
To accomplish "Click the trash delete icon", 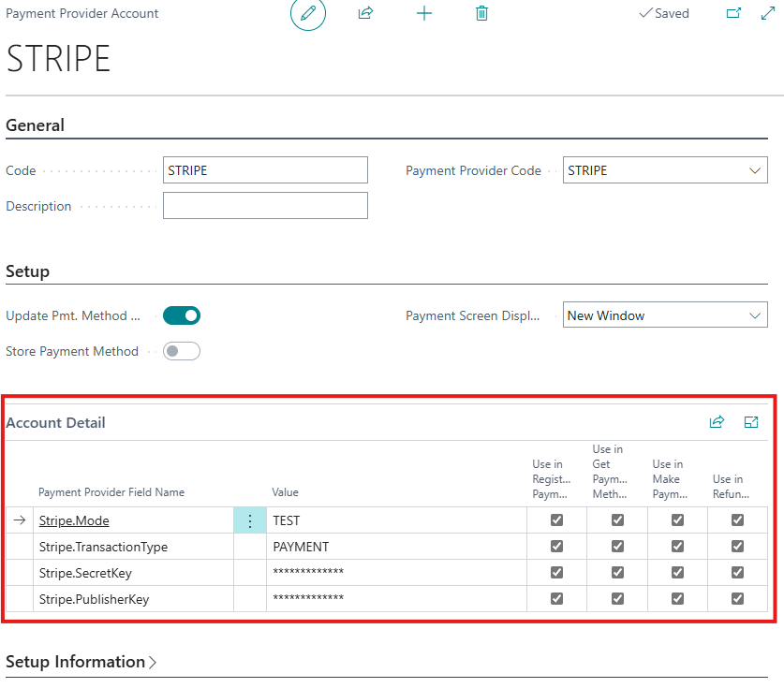I will click(481, 14).
